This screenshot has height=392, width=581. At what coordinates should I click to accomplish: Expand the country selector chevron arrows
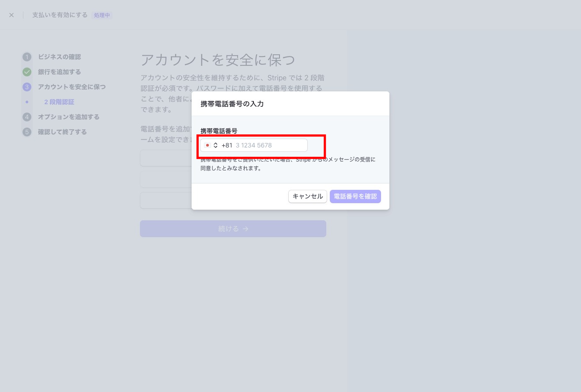pyautogui.click(x=215, y=145)
